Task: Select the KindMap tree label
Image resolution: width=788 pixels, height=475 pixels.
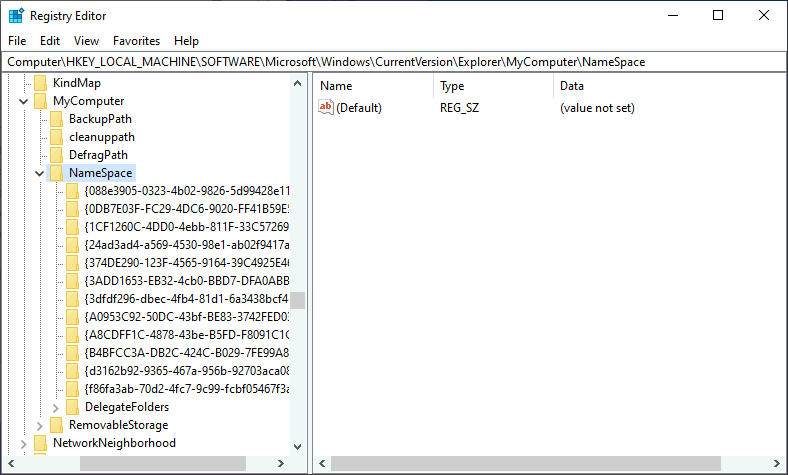Action: pos(77,83)
